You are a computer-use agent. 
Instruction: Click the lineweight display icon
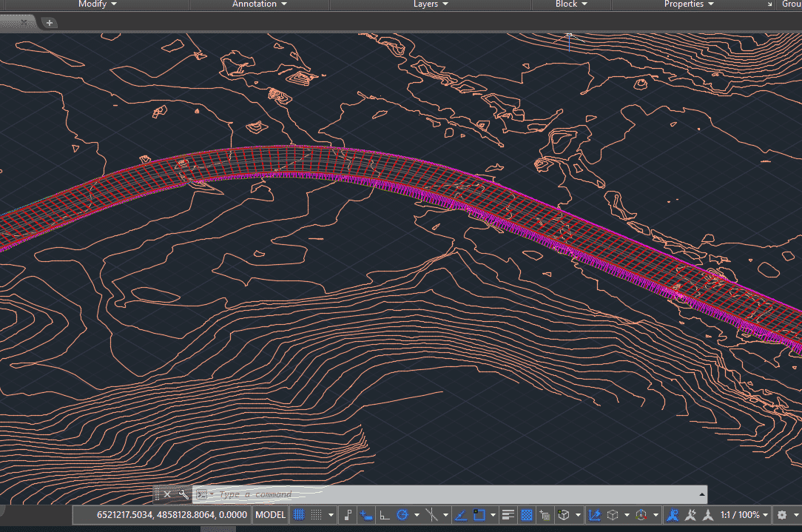click(508, 514)
